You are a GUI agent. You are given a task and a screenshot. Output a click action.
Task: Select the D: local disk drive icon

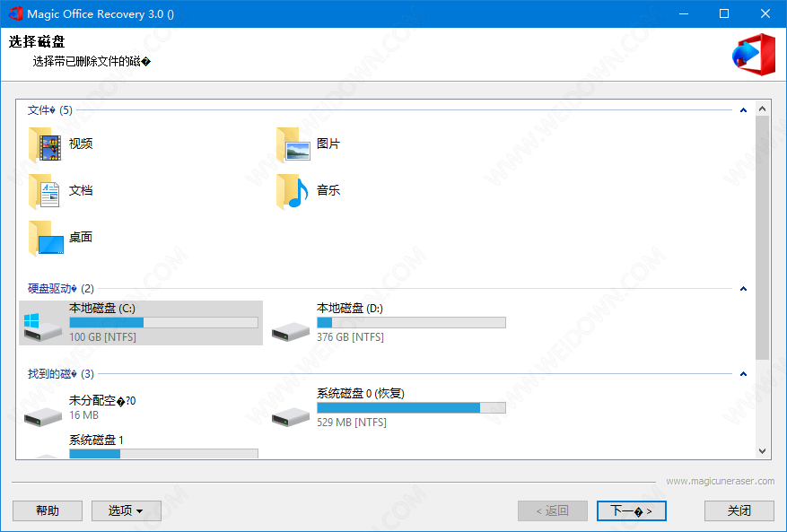coord(291,331)
